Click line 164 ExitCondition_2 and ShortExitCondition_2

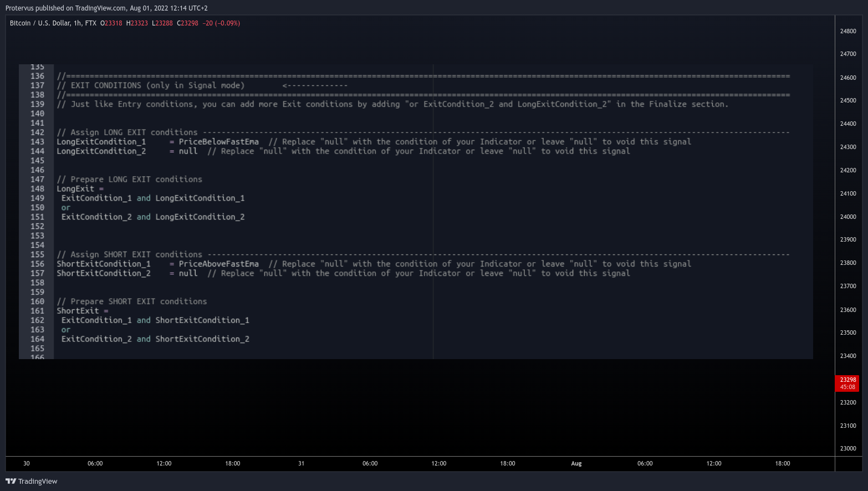155,339
